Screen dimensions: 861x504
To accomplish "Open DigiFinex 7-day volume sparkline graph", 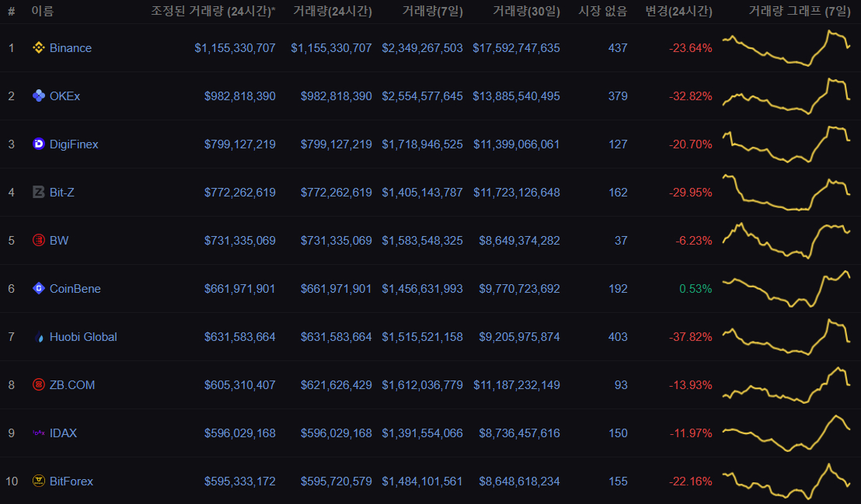I will coord(786,144).
